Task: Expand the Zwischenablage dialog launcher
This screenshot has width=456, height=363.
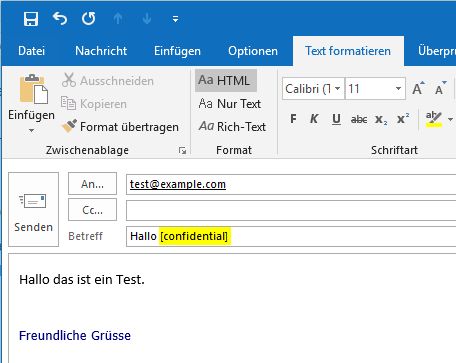Action: [182, 150]
